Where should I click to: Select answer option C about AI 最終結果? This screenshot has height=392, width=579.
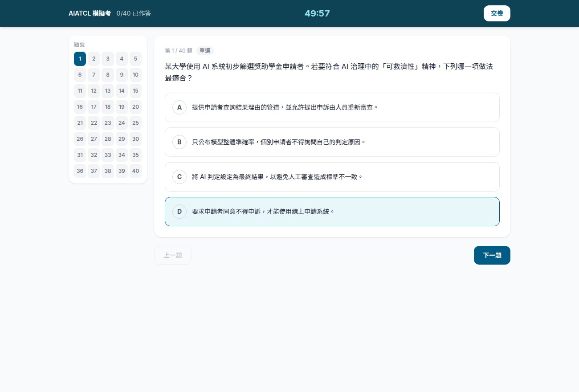pyautogui.click(x=332, y=177)
